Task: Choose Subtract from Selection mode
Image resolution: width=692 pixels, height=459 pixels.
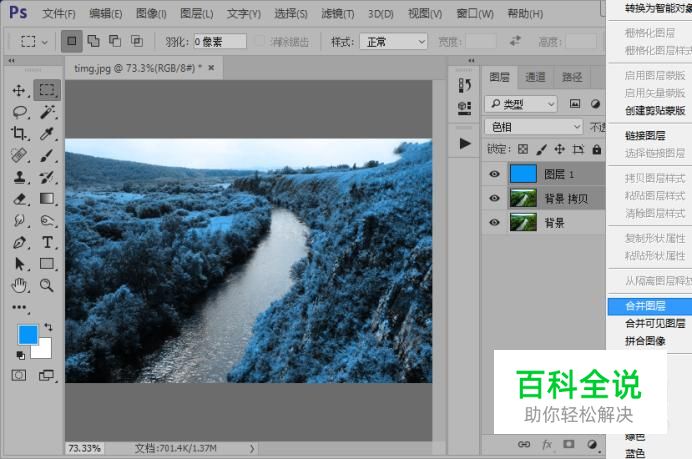Action: (x=115, y=41)
